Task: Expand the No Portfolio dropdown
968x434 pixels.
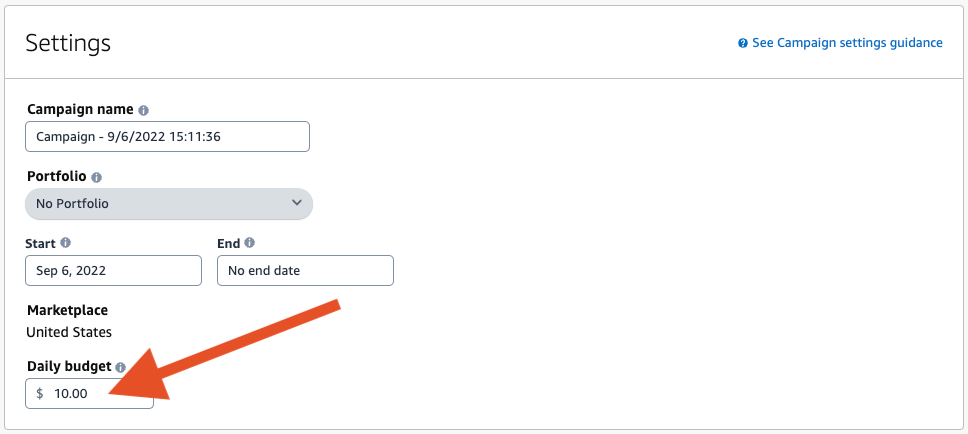Action: click(169, 203)
